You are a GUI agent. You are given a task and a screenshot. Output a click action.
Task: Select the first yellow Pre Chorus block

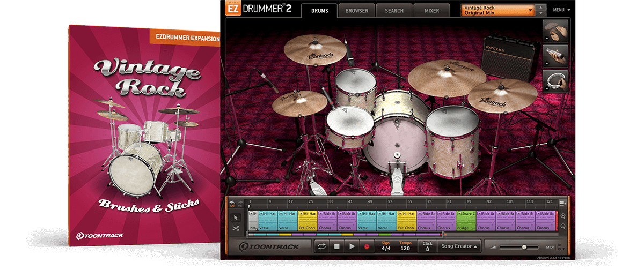[x=308, y=220]
